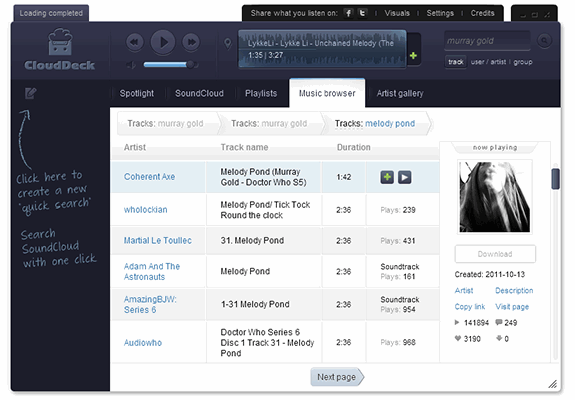Image resolution: width=575 pixels, height=400 pixels.
Task: Switch to the SoundCloud tab
Action: click(x=199, y=93)
